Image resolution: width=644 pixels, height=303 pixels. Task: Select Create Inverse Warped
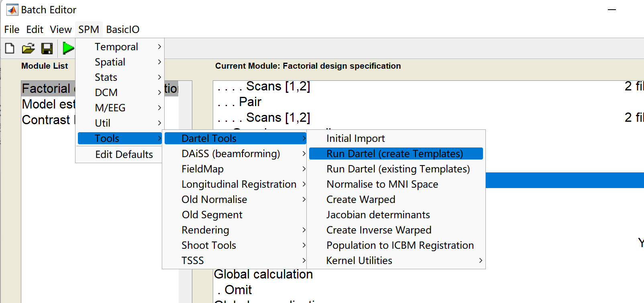click(396, 230)
